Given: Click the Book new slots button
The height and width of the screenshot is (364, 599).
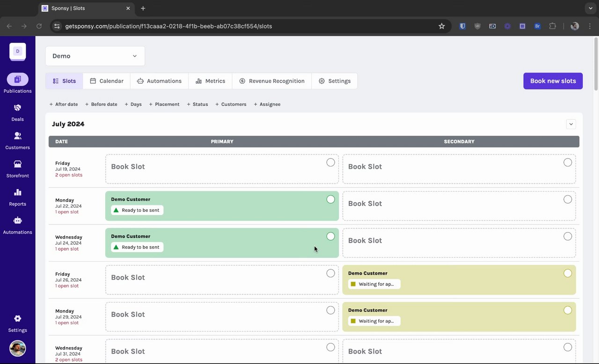Looking at the screenshot, I should click(x=553, y=81).
